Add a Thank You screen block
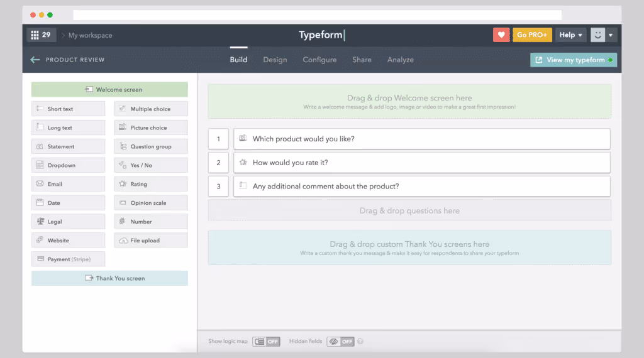This screenshot has height=358, width=644. 109,278
